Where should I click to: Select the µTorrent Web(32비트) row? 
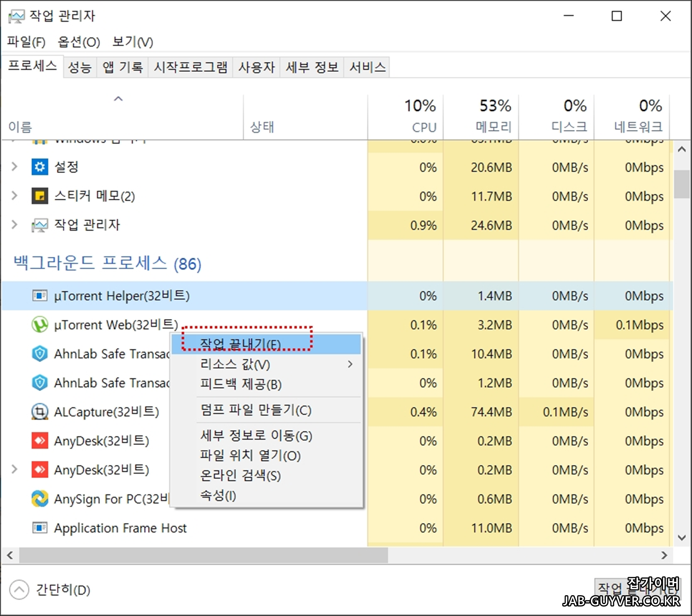338,325
